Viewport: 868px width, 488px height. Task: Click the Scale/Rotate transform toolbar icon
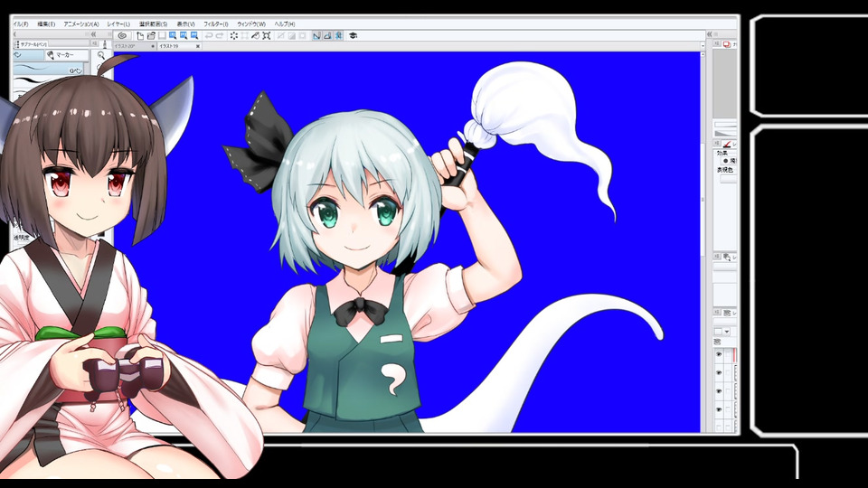click(x=266, y=35)
